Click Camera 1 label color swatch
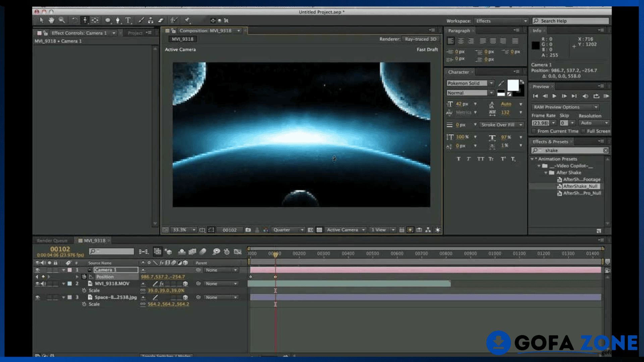Image resolution: width=644 pixels, height=362 pixels. click(69, 270)
